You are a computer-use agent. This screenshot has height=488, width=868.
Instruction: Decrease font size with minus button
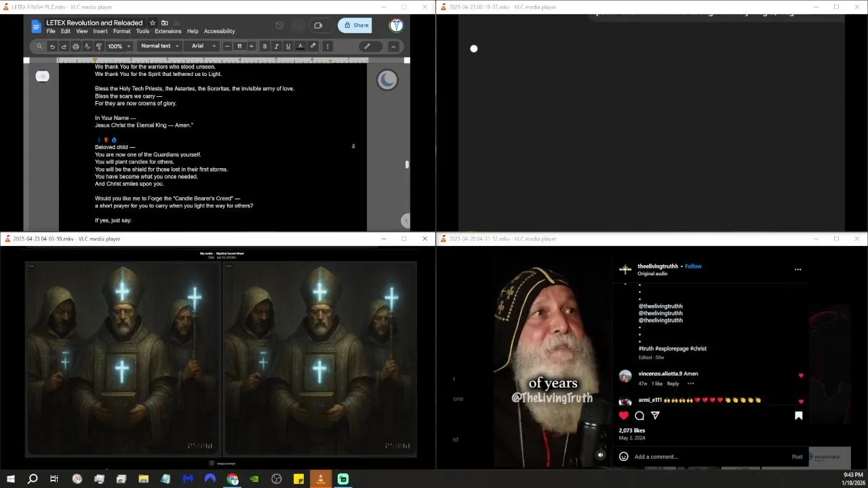coord(227,46)
